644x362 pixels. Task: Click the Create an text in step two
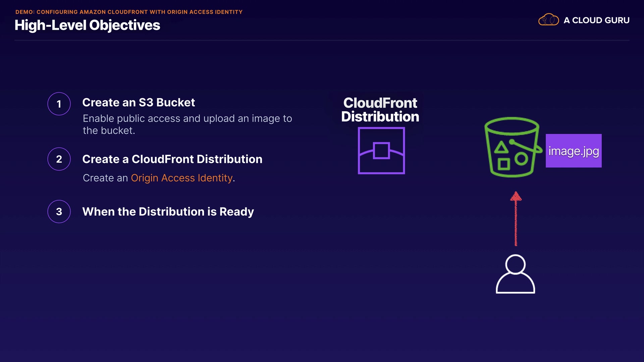[x=105, y=178]
